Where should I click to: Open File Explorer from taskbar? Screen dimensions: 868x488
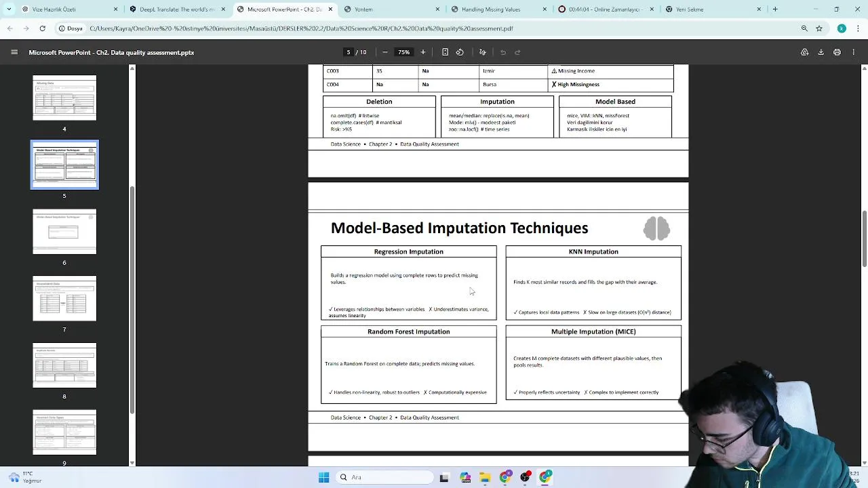(485, 477)
